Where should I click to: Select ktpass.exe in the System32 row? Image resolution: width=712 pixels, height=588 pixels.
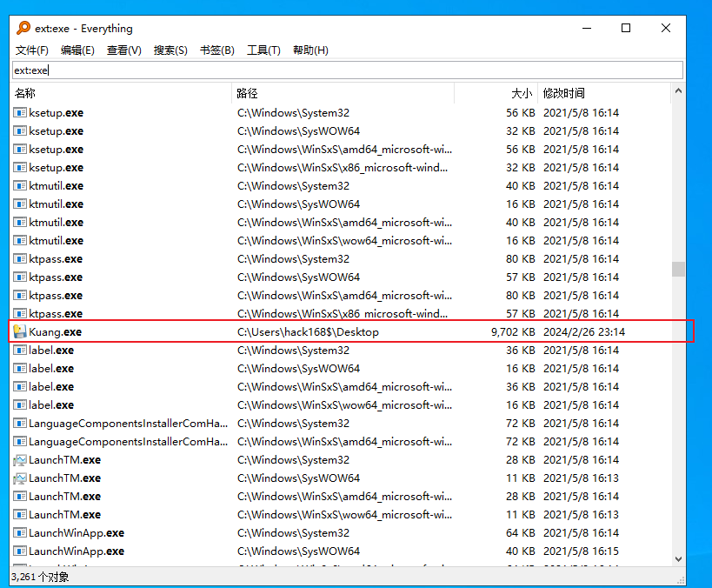(56, 259)
